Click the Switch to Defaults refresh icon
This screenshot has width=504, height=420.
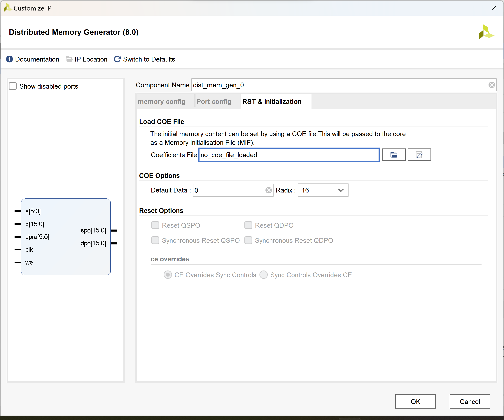click(x=117, y=59)
